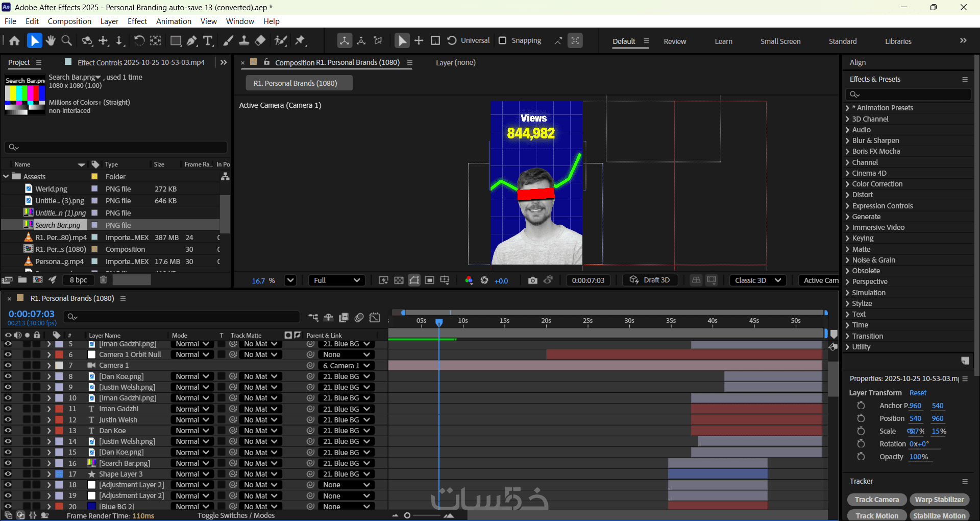Viewport: 980px width, 521px height.
Task: Click Reset in Layer Transform
Action: click(917, 393)
